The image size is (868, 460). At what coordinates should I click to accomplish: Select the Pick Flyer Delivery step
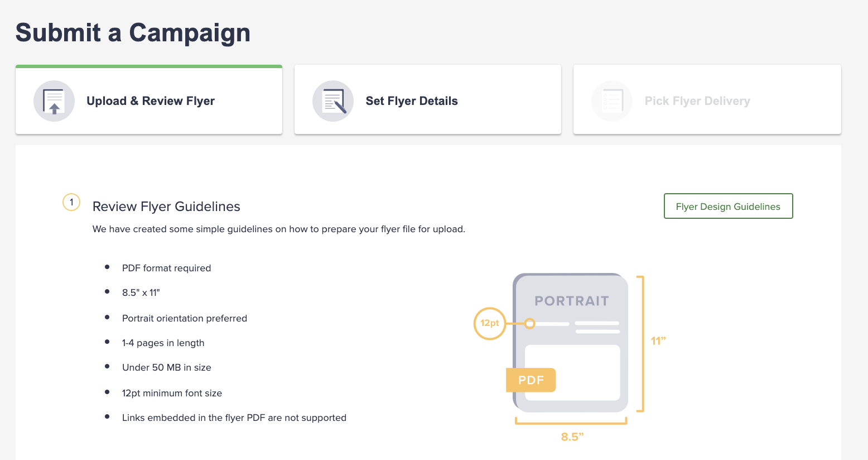point(707,100)
